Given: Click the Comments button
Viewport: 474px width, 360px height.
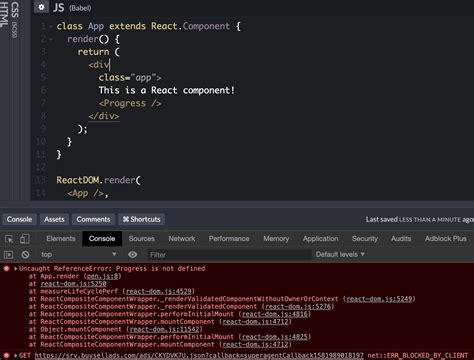Looking at the screenshot, I should coord(93,219).
